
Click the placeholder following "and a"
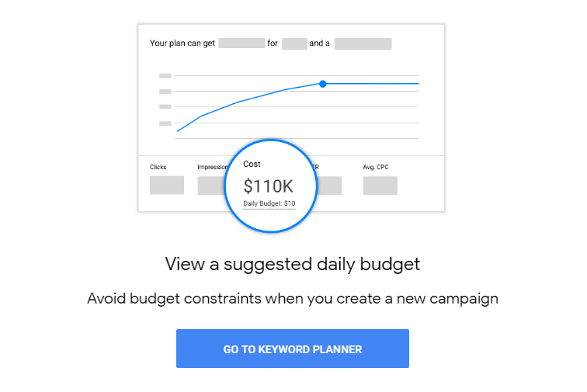click(363, 43)
